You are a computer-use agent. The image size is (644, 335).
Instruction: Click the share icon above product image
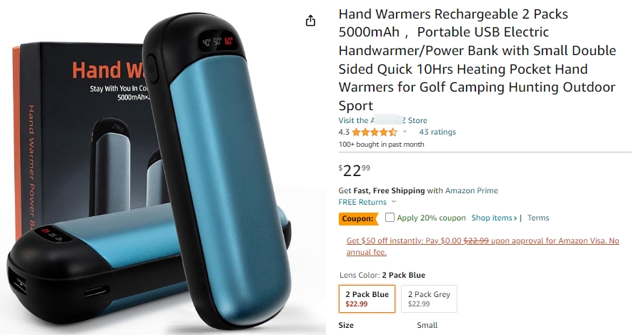click(x=310, y=21)
